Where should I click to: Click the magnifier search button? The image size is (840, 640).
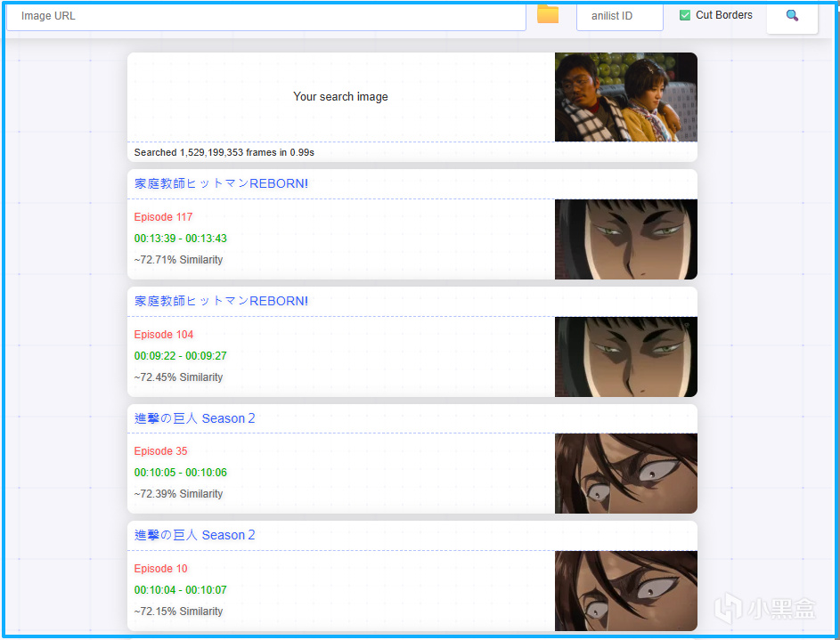[x=792, y=16]
